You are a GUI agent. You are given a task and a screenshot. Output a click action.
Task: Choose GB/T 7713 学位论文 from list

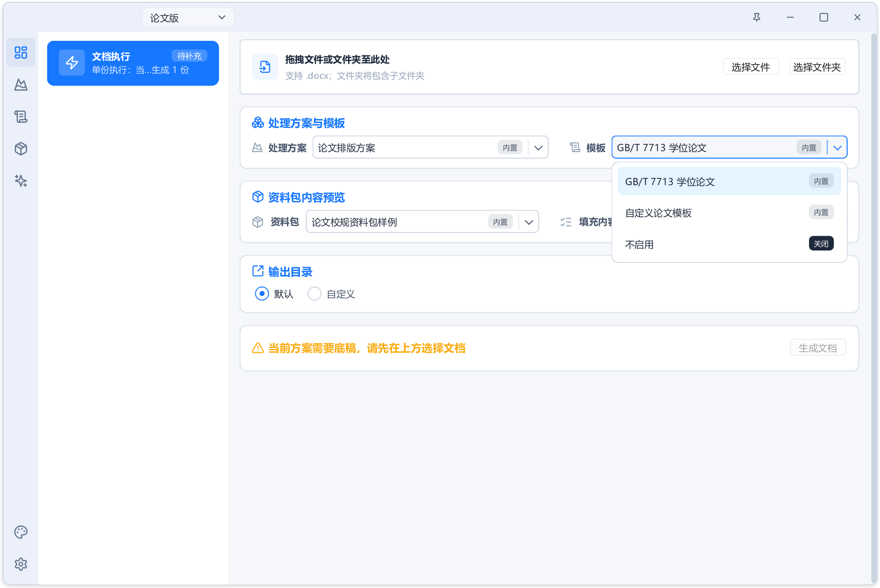point(729,181)
